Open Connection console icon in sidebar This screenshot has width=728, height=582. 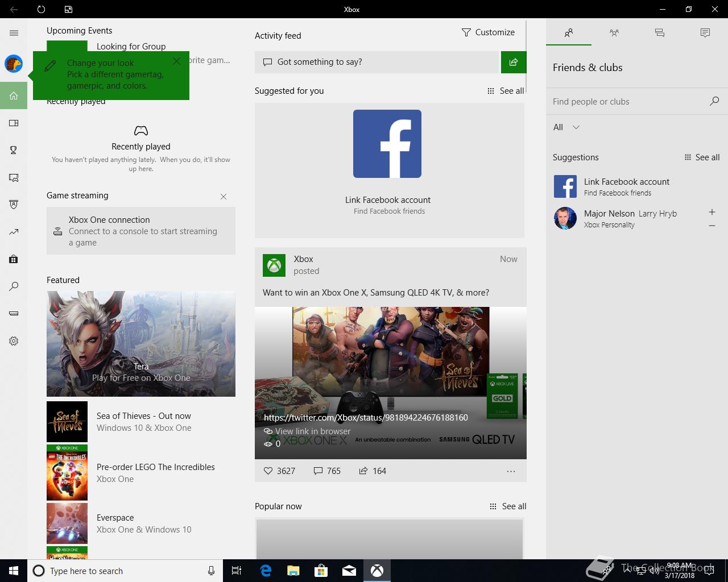pos(14,314)
